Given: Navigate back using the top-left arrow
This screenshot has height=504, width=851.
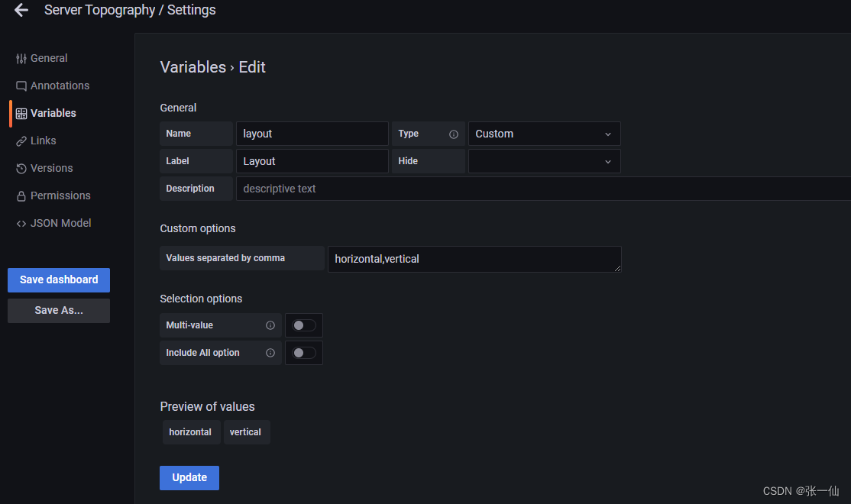Looking at the screenshot, I should point(21,10).
